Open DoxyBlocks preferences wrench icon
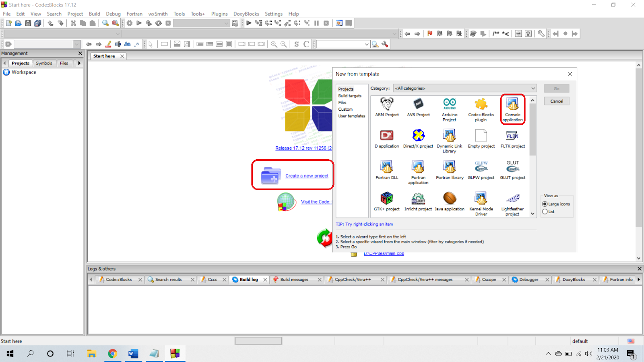The width and height of the screenshot is (644, 362). click(x=541, y=34)
